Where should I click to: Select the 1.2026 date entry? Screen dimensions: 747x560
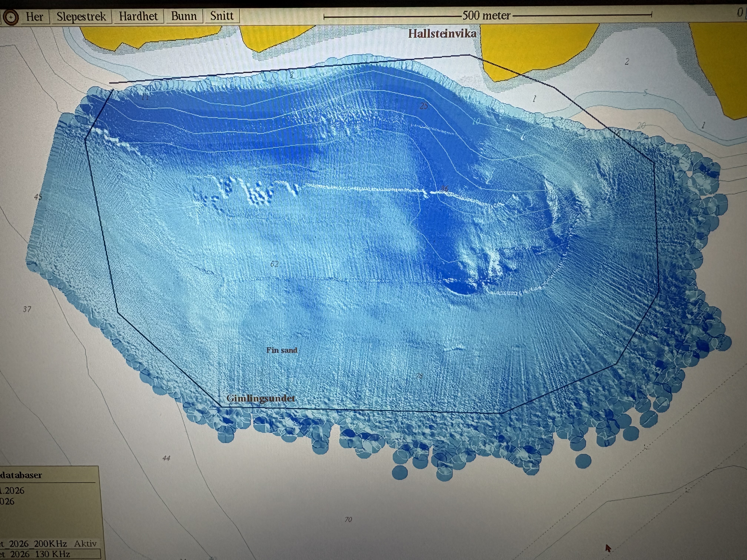12,491
